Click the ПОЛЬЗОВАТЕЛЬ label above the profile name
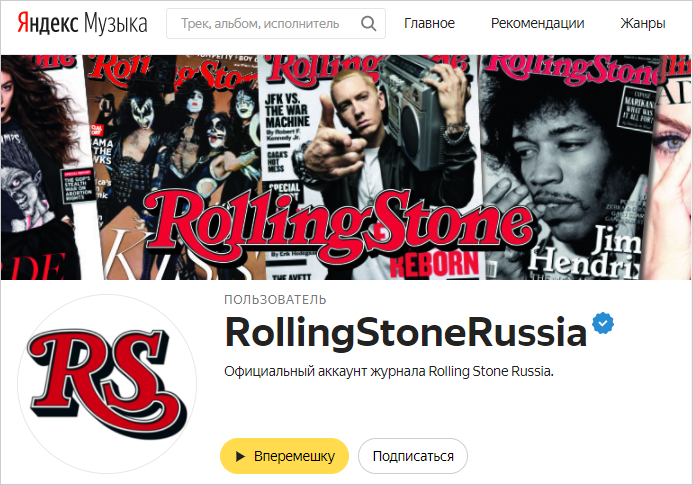693x485 pixels. [x=275, y=300]
